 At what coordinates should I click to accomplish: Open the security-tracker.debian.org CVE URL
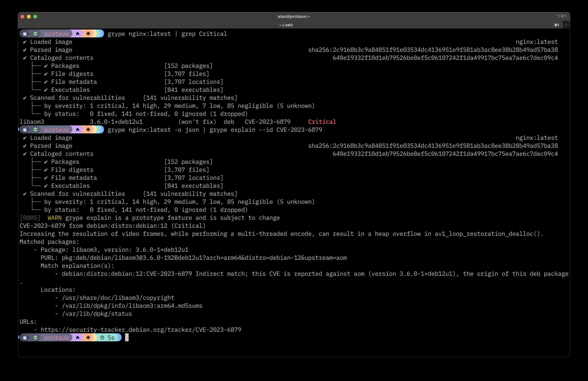141,330
